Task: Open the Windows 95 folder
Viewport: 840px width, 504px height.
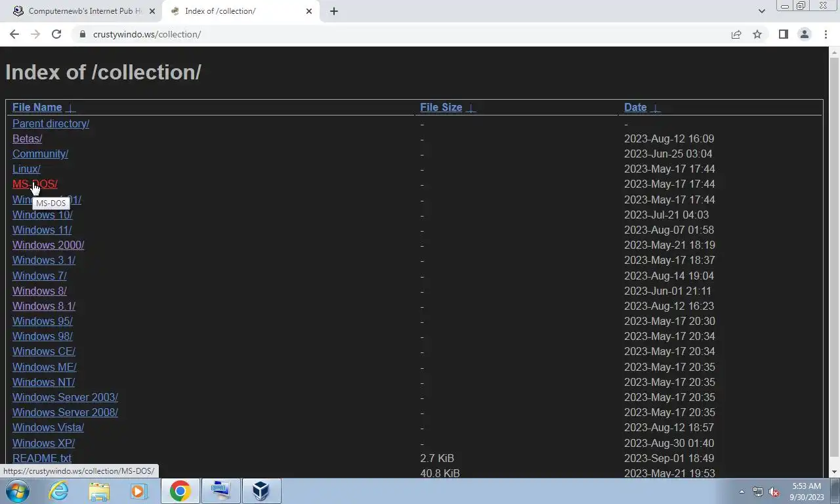Action: (x=42, y=321)
